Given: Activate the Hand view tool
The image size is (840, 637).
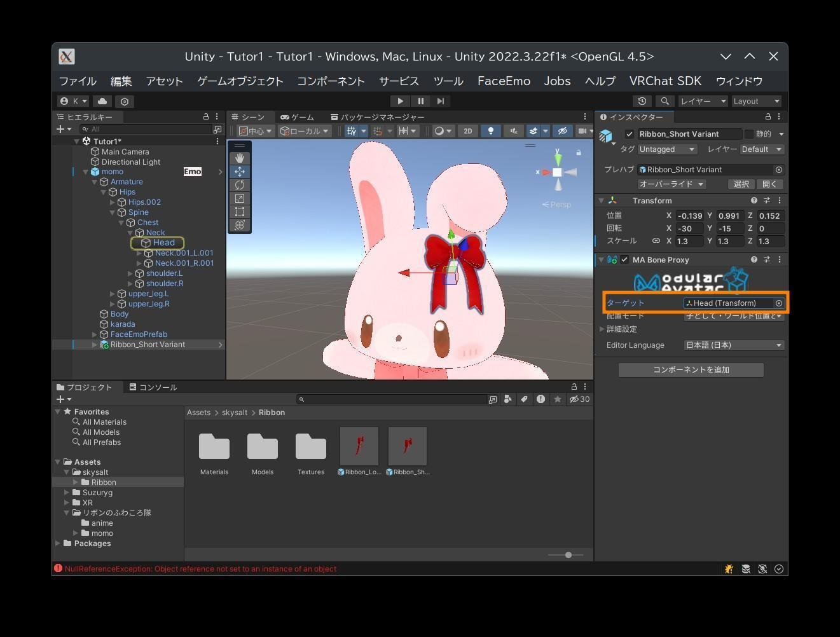Looking at the screenshot, I should pyautogui.click(x=240, y=158).
